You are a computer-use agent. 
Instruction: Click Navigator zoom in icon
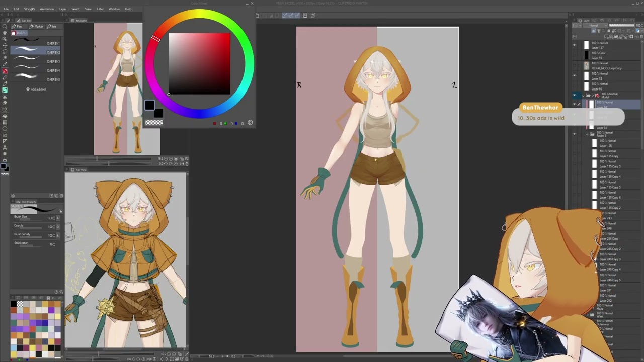[x=171, y=159]
